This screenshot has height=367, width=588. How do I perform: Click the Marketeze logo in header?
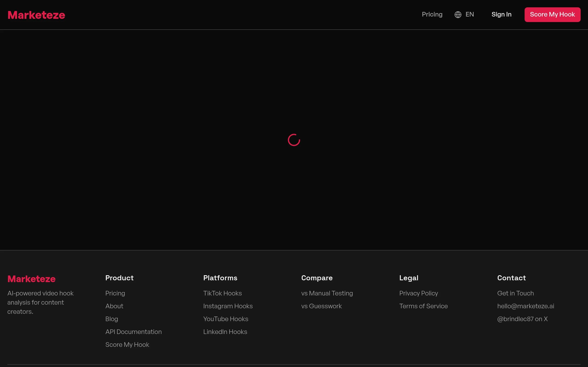[36, 15]
